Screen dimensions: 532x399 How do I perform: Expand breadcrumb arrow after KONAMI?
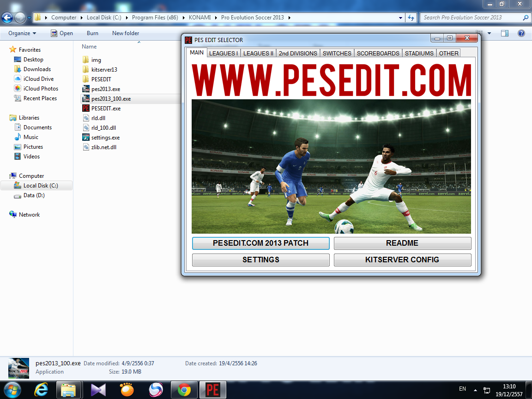click(x=216, y=18)
